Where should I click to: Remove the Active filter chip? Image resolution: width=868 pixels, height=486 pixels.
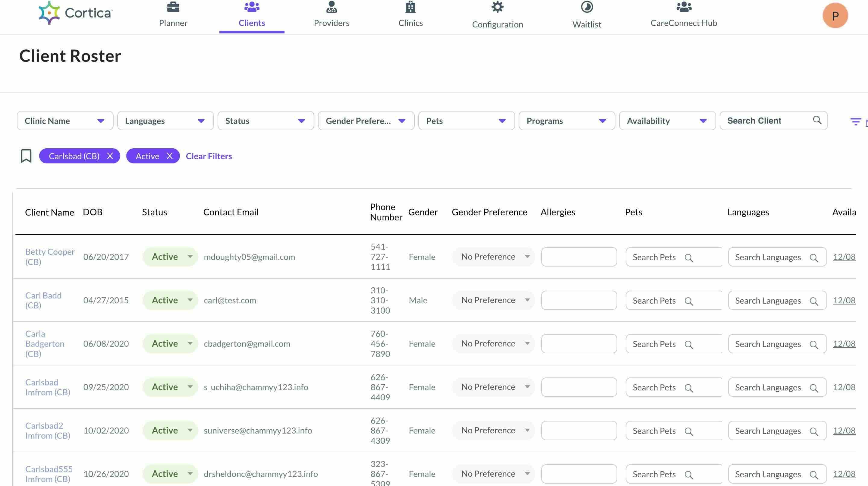click(x=169, y=156)
